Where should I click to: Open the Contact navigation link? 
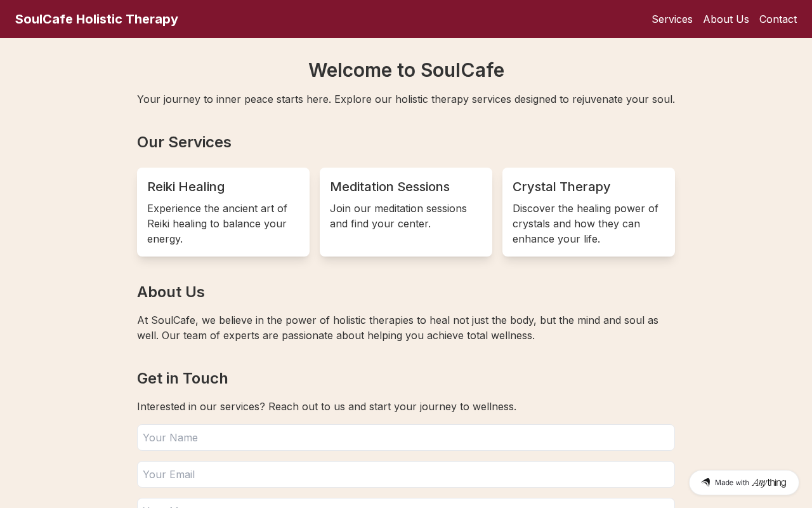click(778, 19)
